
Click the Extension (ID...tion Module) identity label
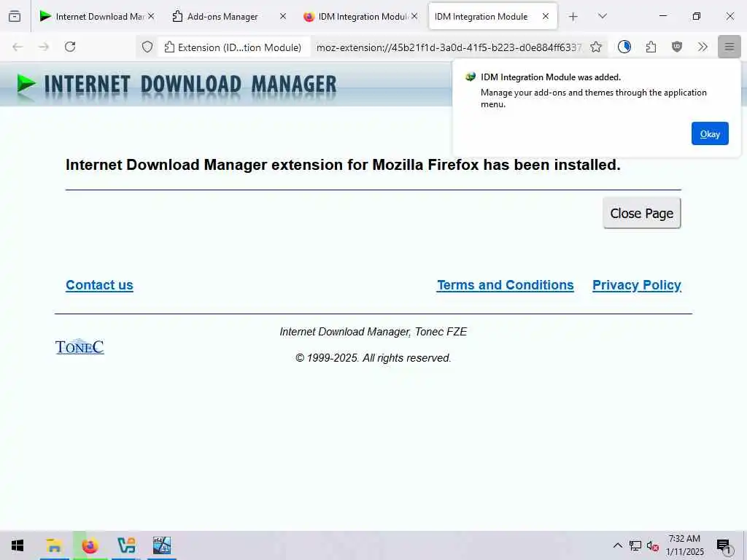tap(234, 47)
